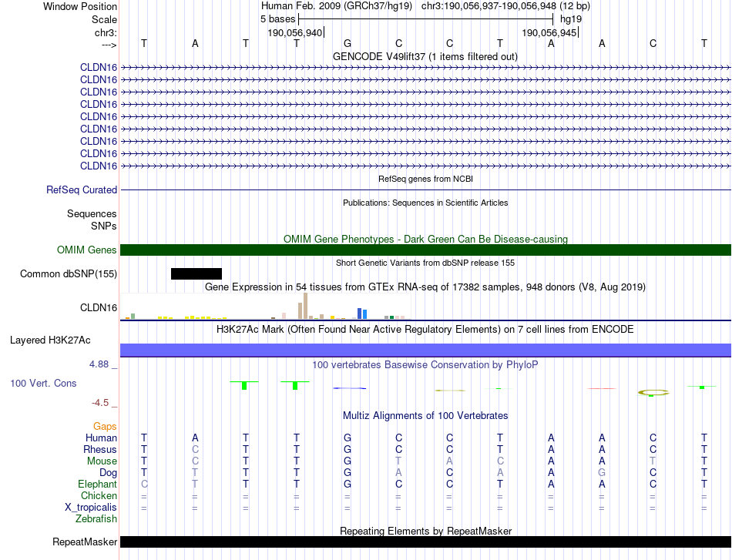Click the 190,056,940 coordinate marker
Viewport: 732px width, 560px height.
(295, 32)
